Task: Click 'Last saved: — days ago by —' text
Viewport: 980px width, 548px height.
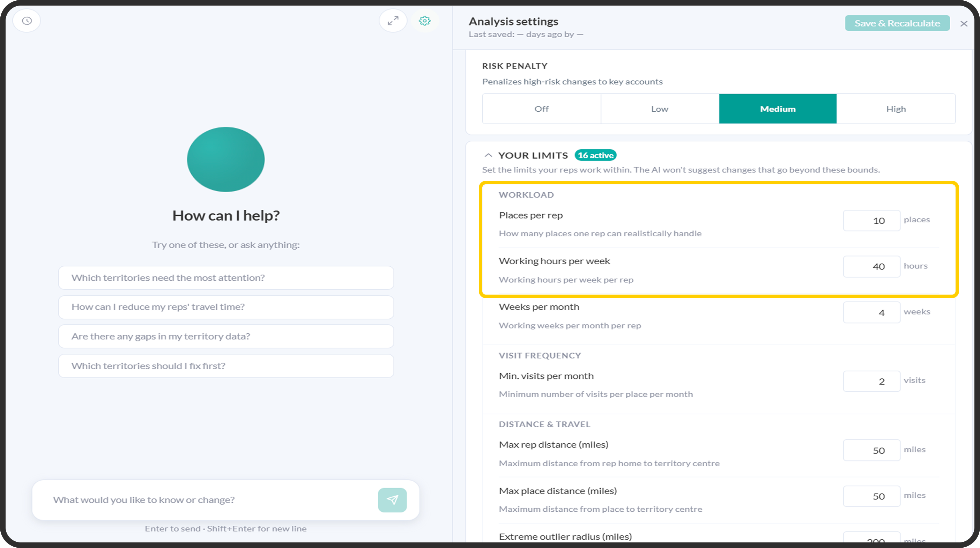Action: [x=526, y=34]
